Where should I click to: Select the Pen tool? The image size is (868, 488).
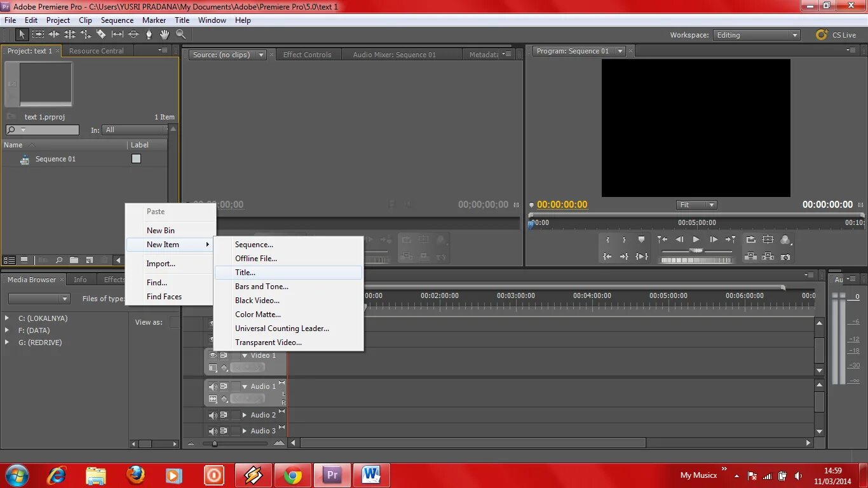coord(149,34)
